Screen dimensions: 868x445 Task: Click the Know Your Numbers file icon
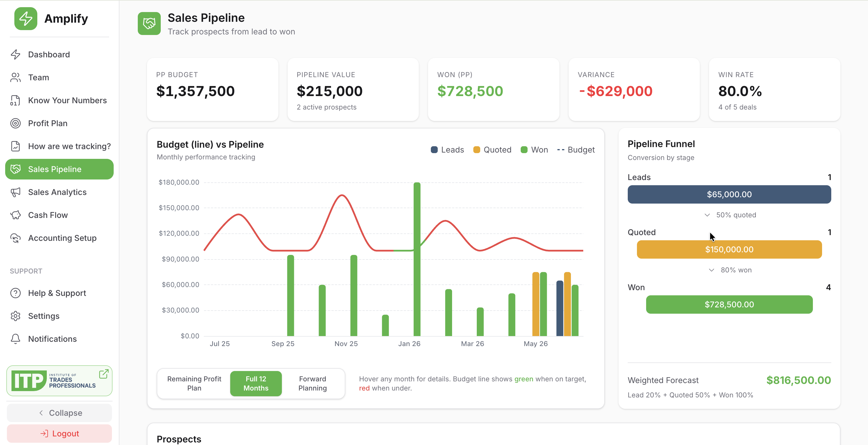pos(15,100)
